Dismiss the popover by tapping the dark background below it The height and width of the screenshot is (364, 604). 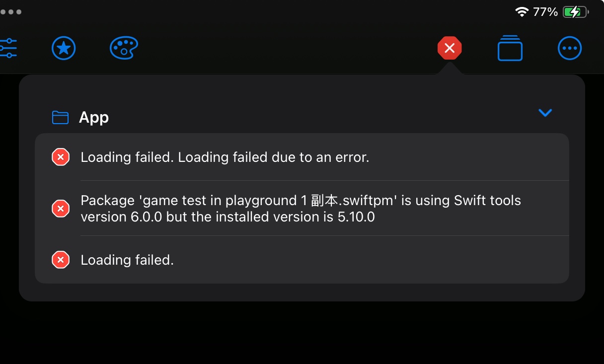[302, 334]
